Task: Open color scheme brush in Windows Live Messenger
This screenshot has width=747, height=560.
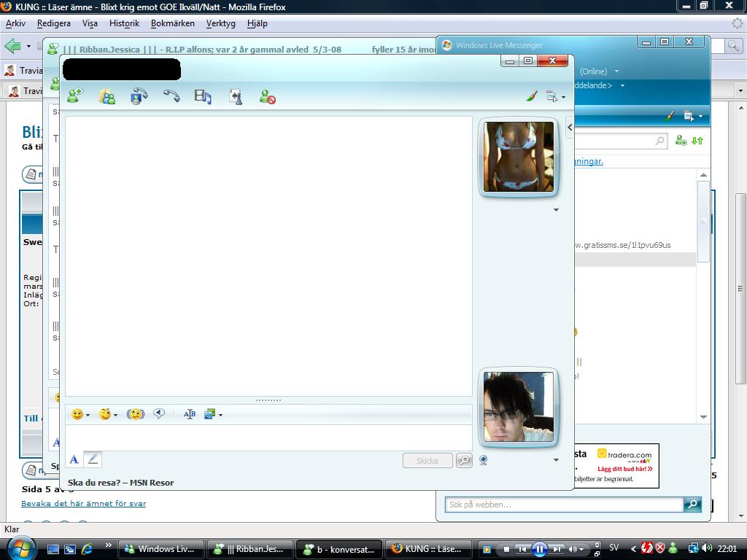Action: point(670,116)
